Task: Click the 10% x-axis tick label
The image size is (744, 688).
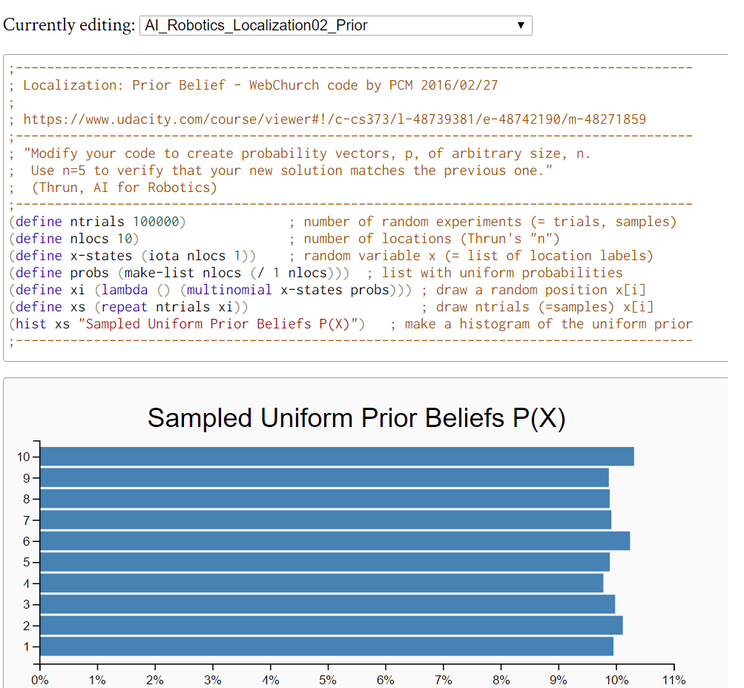Action: [616, 679]
